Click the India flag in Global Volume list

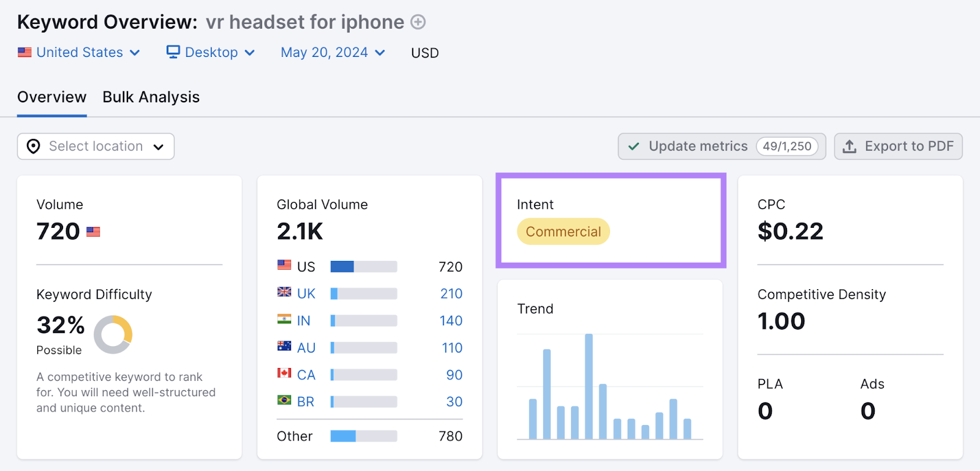click(x=284, y=320)
